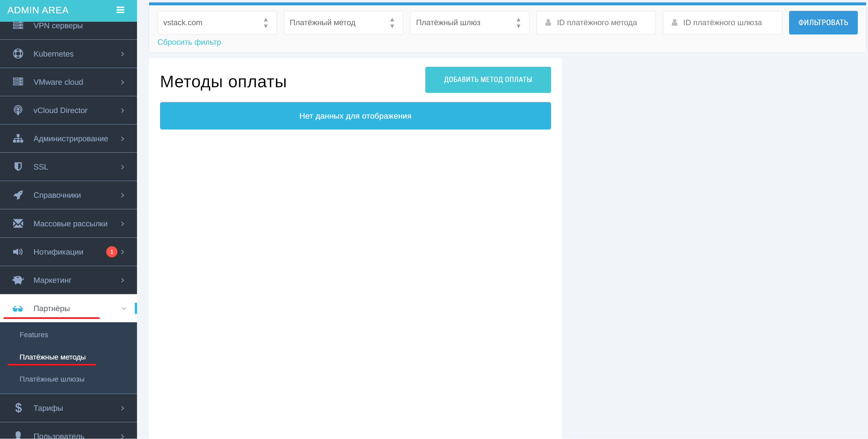Focus the ID платёжного шлюза input
The height and width of the screenshot is (439, 868).
tap(722, 23)
